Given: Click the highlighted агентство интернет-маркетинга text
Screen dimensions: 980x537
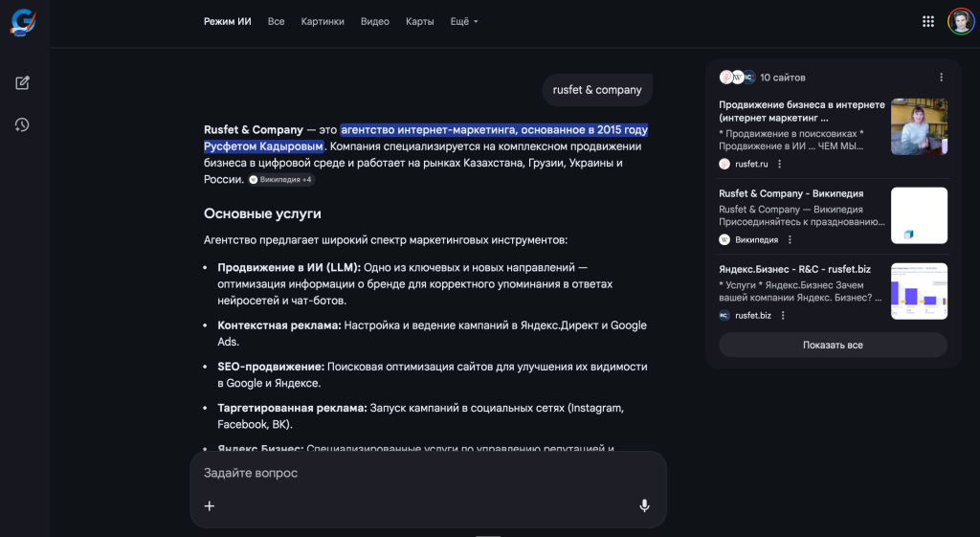Looking at the screenshot, I should 426,138.
